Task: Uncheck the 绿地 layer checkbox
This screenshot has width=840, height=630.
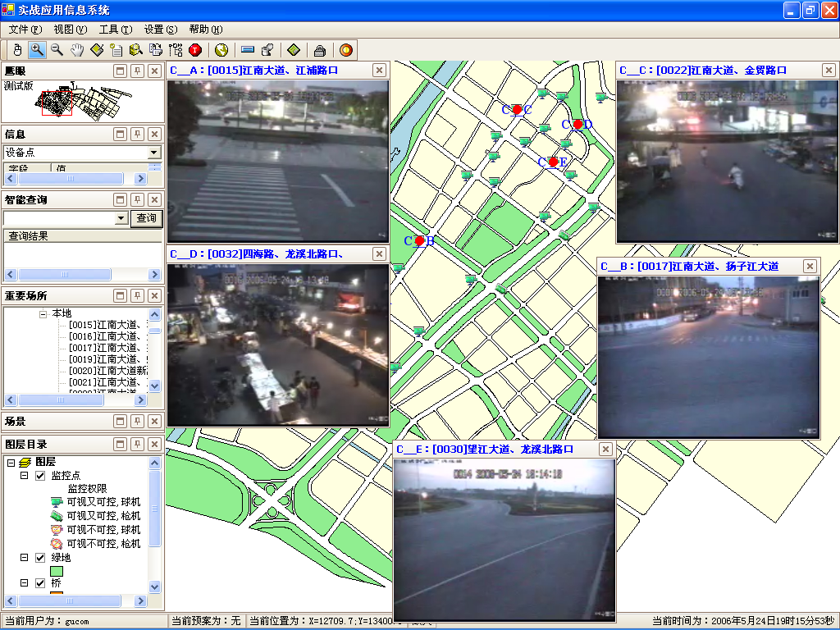Action: tap(40, 558)
